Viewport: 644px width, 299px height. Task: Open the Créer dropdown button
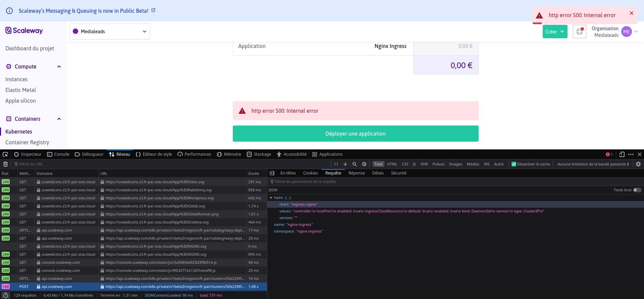(x=555, y=32)
